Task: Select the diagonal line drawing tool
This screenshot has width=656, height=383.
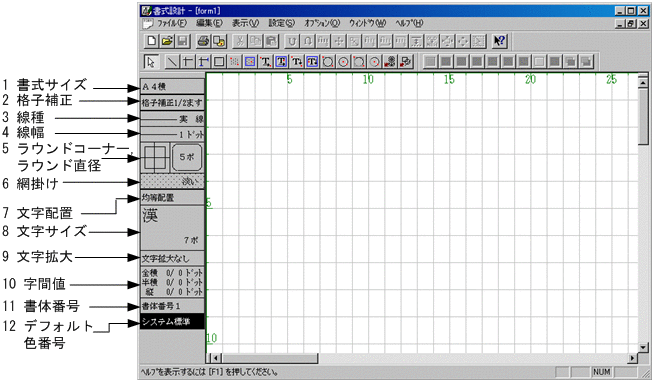Action: pyautogui.click(x=172, y=62)
